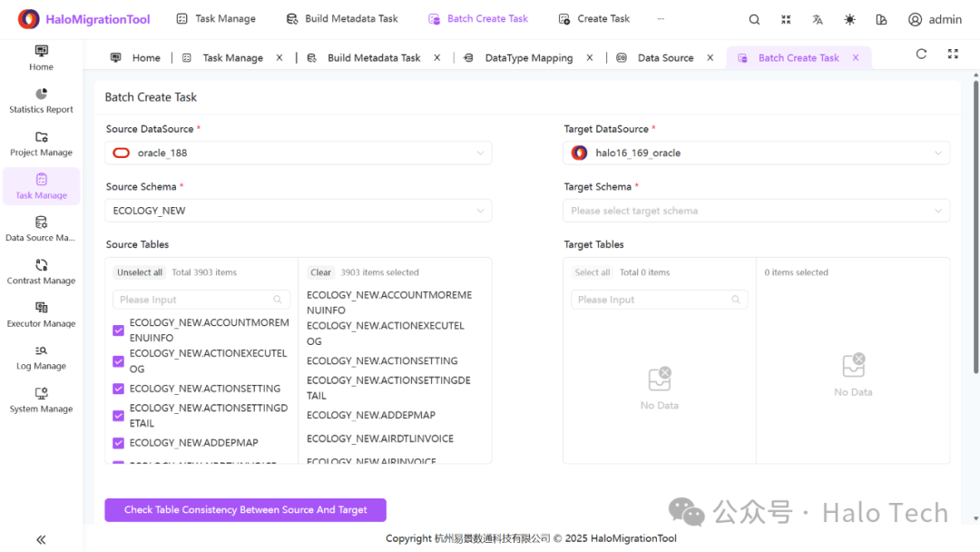
Task: Open Data Source Manage in the sidebar
Action: point(41,230)
